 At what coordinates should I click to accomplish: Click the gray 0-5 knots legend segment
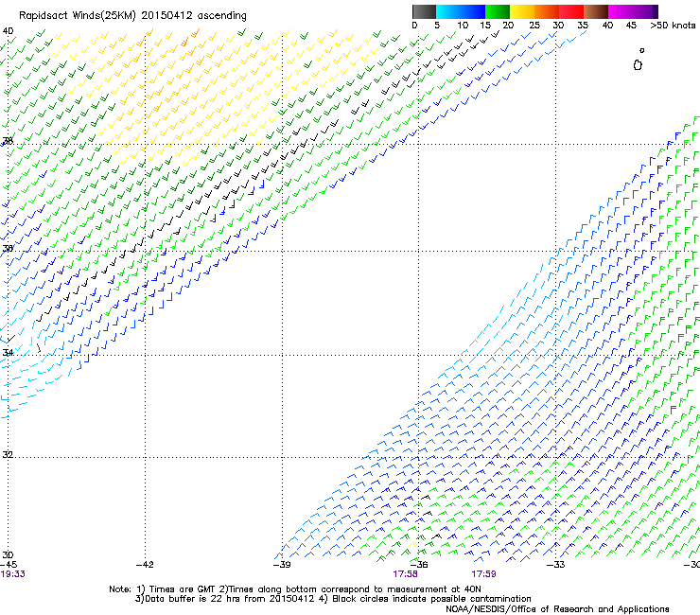(x=424, y=11)
